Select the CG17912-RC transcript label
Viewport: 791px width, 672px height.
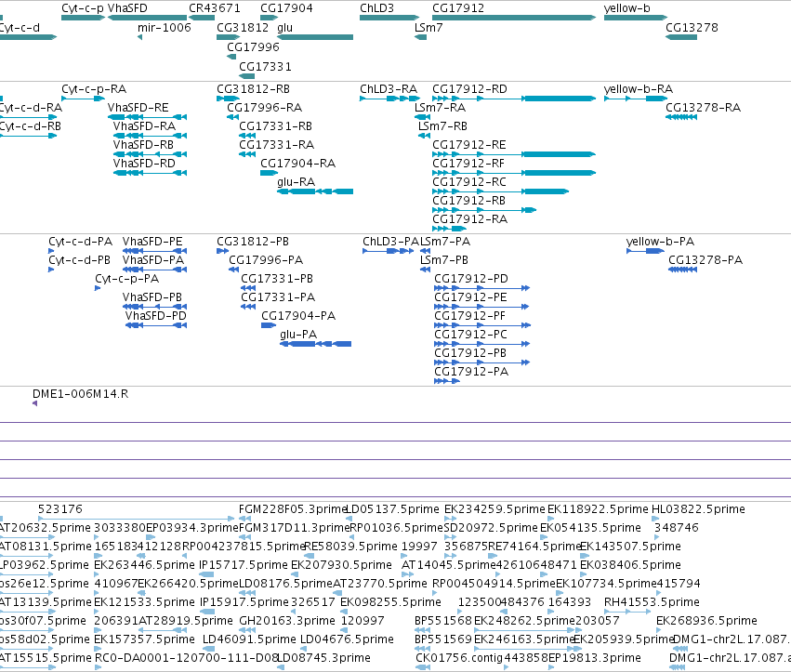tap(469, 182)
